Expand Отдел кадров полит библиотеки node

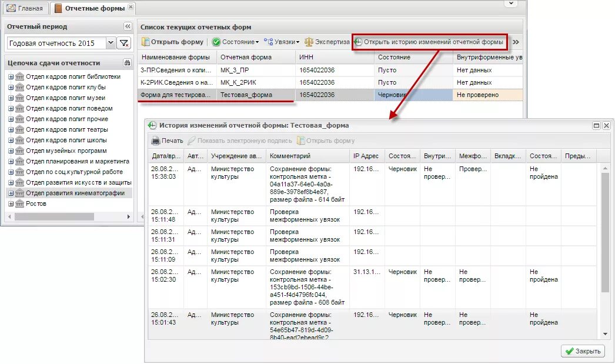[11, 76]
